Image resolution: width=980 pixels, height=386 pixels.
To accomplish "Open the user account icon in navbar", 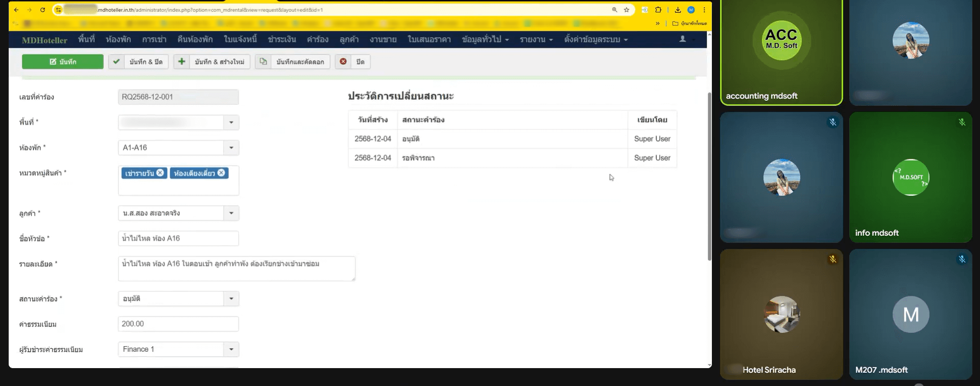I will click(x=682, y=39).
